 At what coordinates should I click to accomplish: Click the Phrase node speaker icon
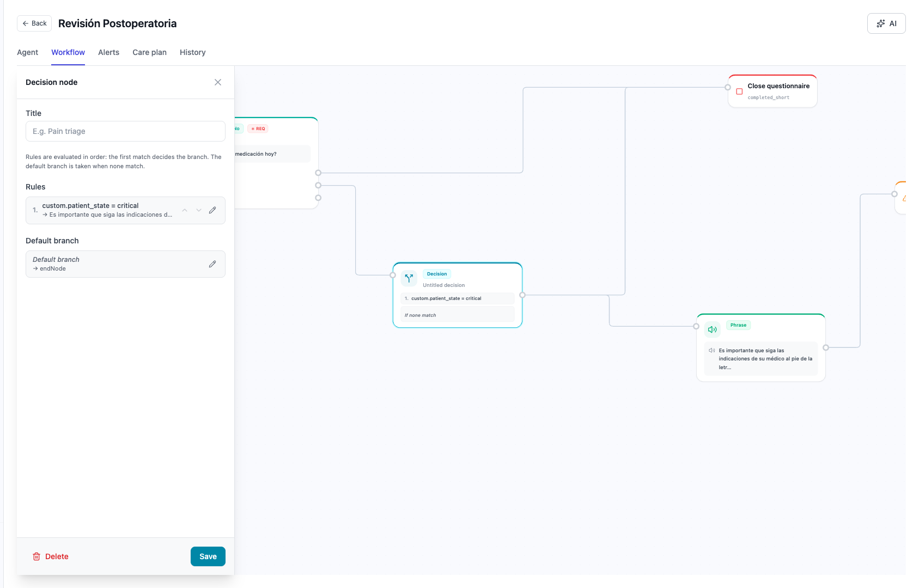pyautogui.click(x=712, y=329)
